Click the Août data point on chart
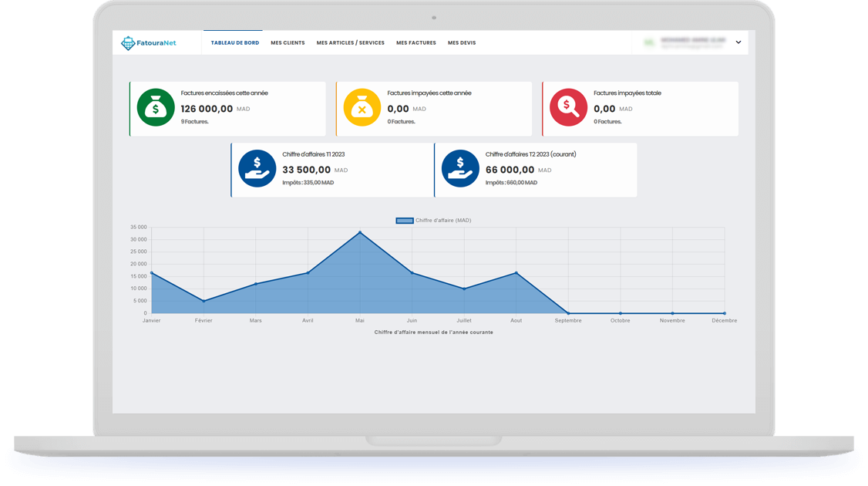 tap(516, 273)
